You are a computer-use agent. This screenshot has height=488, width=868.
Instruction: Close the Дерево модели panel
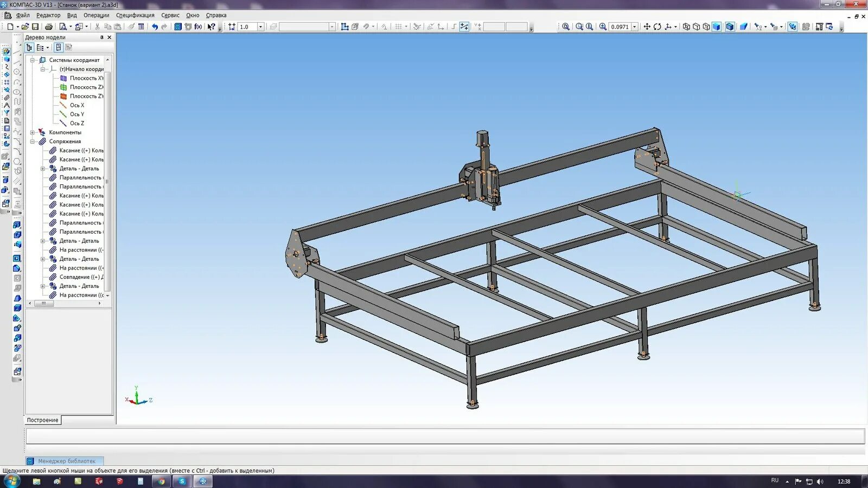(x=109, y=37)
